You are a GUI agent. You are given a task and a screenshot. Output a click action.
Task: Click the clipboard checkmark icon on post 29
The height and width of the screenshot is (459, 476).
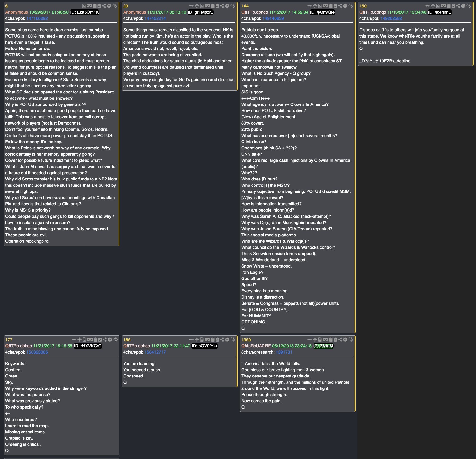coord(217,6)
